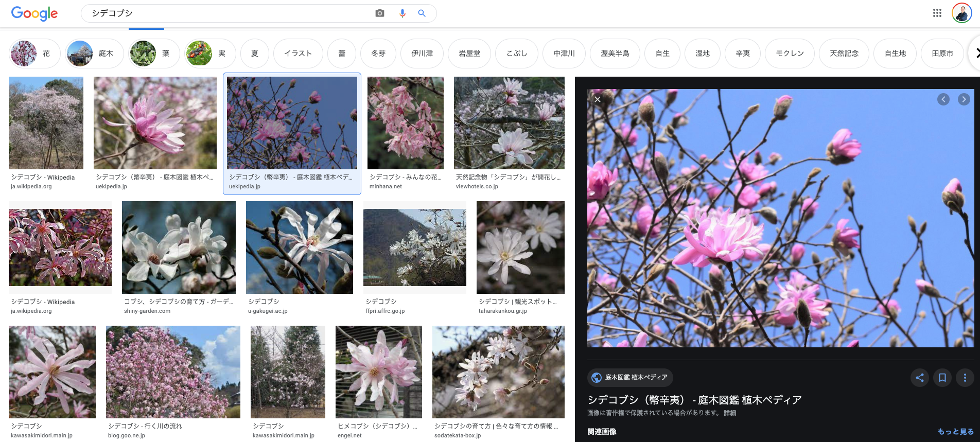Open first Wikipedia tree thumbnail
This screenshot has height=442, width=980.
click(x=46, y=123)
